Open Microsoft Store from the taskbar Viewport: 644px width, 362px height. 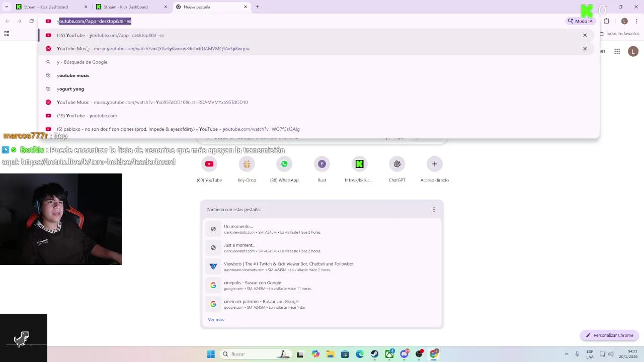[345, 354]
